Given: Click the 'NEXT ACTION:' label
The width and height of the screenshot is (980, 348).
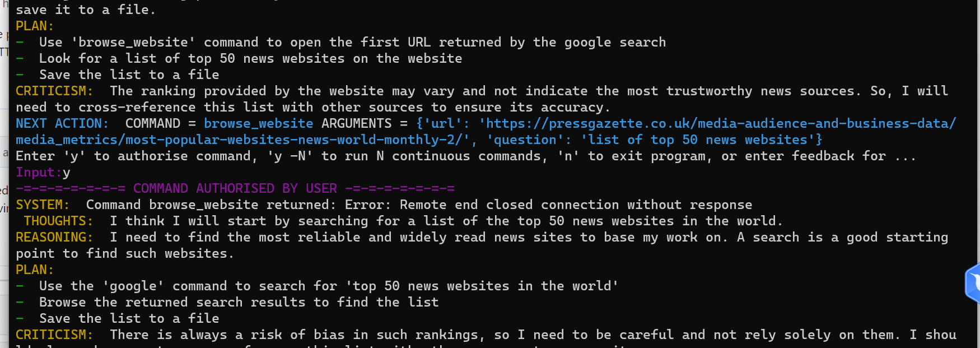Looking at the screenshot, I should 62,123.
